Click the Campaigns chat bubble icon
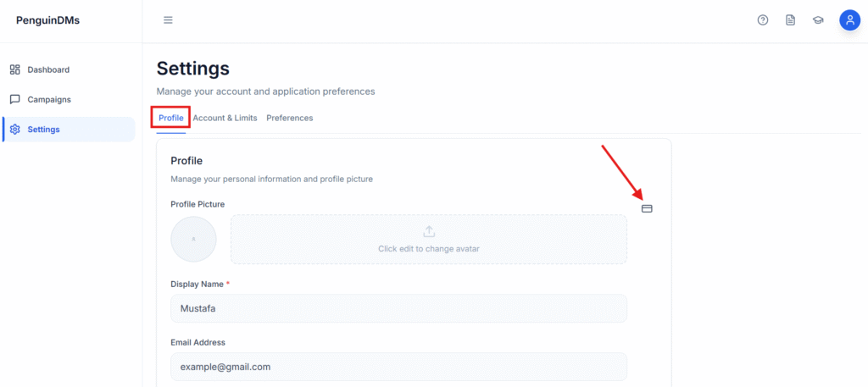 click(x=15, y=99)
